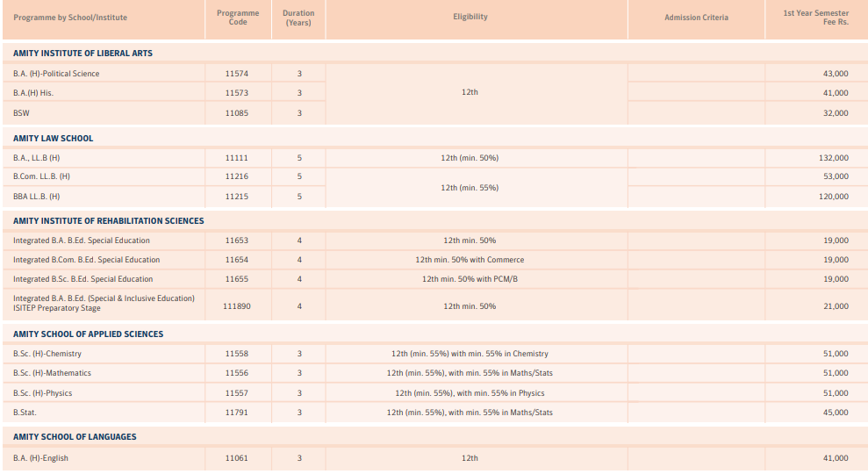Viewport: 868px width, 474px height.
Task: Click the B.A. (H)-Political Science programme
Action: pos(56,74)
